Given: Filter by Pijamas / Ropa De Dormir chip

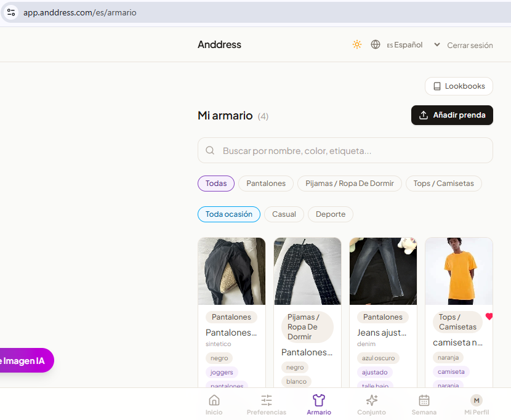Looking at the screenshot, I should pyautogui.click(x=349, y=184).
